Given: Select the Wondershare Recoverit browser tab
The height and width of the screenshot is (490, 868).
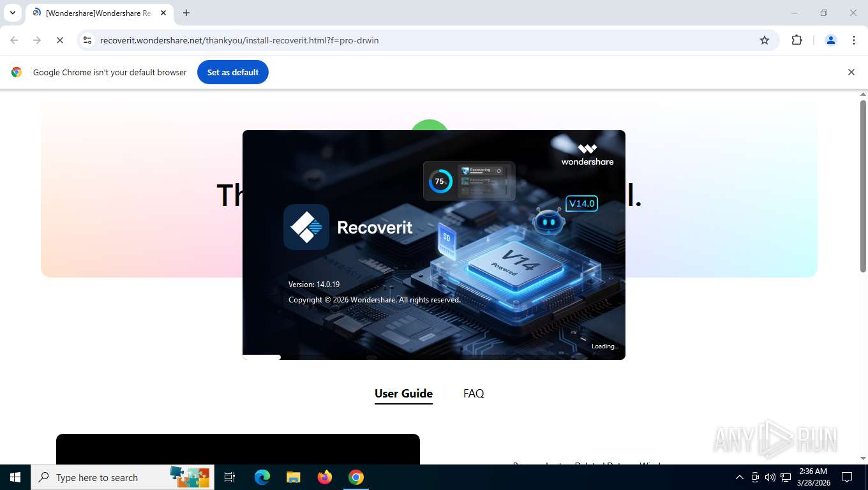Looking at the screenshot, I should (99, 13).
